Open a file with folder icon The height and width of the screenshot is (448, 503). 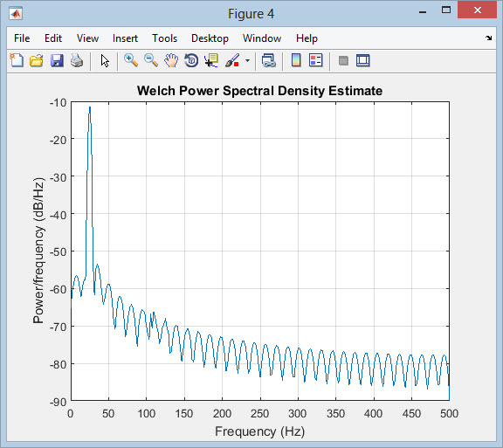37,60
